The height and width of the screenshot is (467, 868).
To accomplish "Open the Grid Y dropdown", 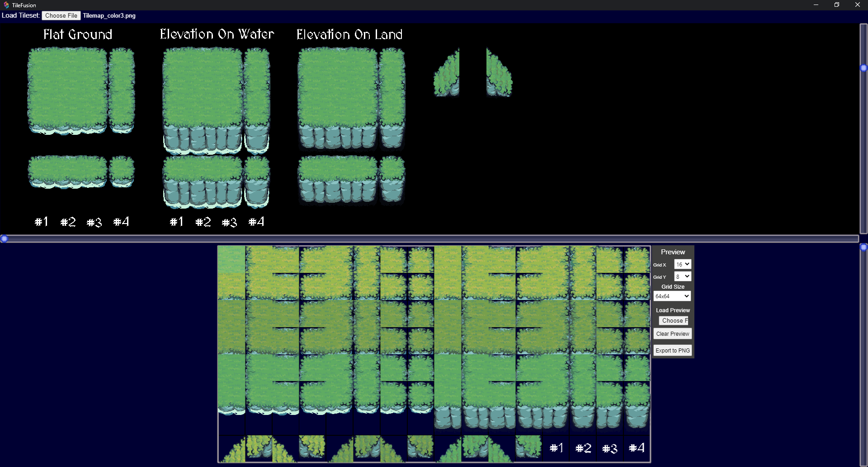I will 683,276.
